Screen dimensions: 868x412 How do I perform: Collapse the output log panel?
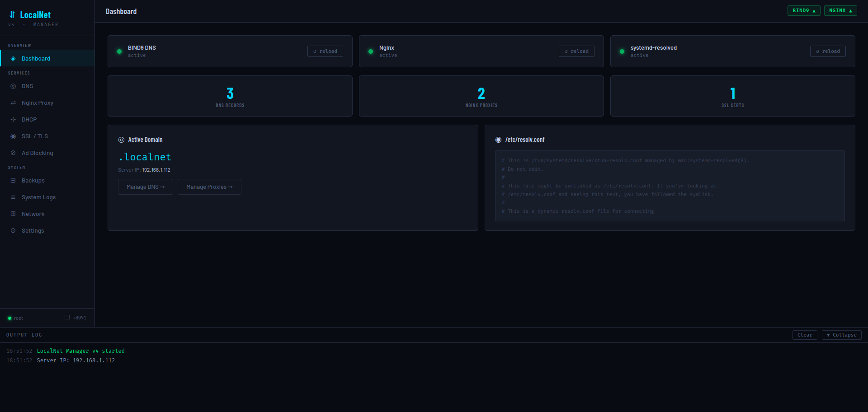tap(841, 335)
